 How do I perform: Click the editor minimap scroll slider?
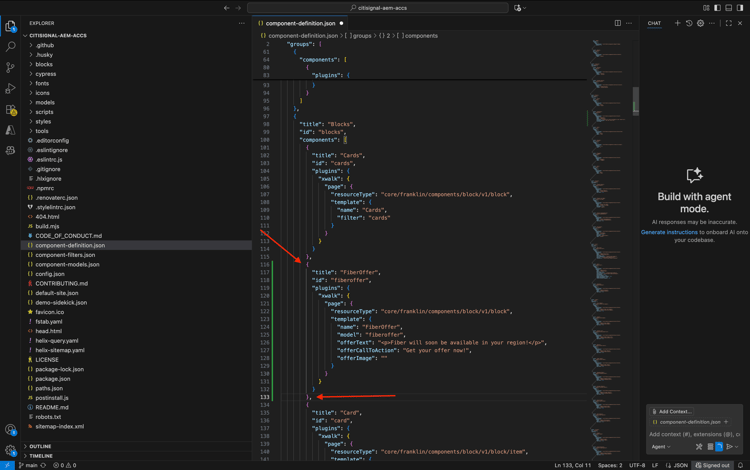(x=636, y=101)
